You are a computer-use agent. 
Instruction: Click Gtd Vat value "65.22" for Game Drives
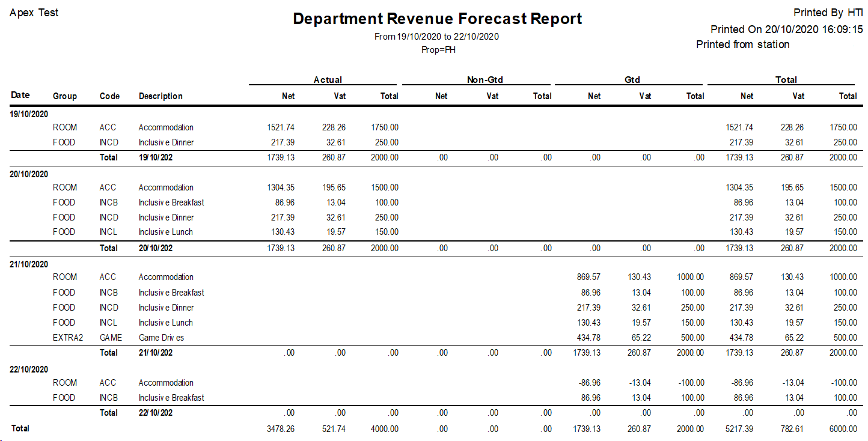click(642, 338)
